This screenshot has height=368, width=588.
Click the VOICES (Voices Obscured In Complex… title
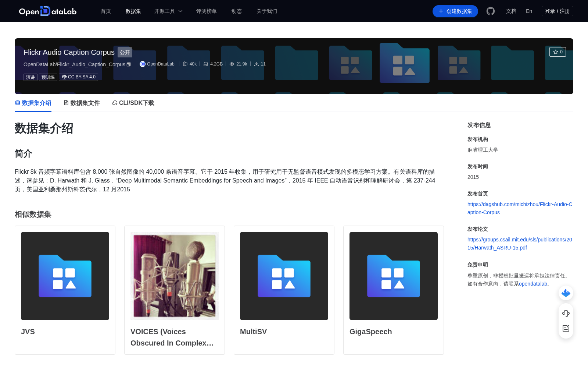(172, 337)
